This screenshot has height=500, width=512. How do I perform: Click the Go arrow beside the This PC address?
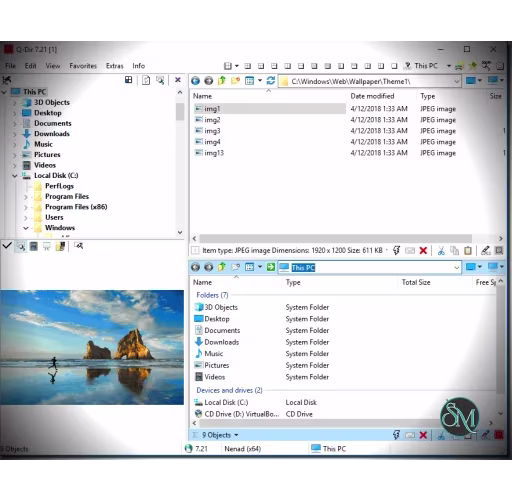pyautogui.click(x=271, y=267)
